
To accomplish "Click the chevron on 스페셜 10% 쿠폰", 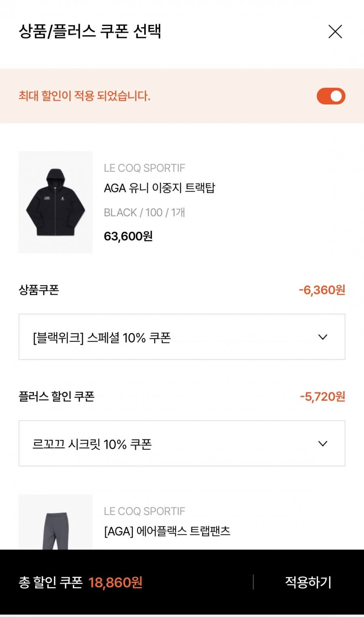I will pos(323,337).
